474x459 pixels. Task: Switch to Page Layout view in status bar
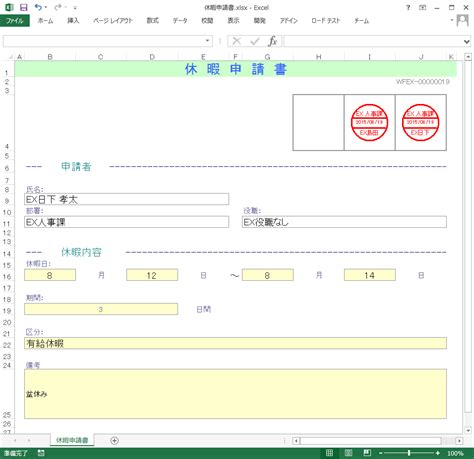[348, 453]
